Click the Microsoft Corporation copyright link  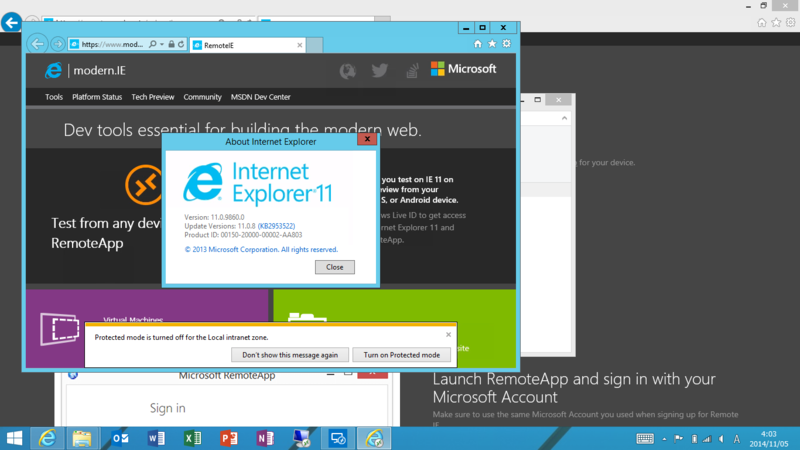tap(261, 249)
